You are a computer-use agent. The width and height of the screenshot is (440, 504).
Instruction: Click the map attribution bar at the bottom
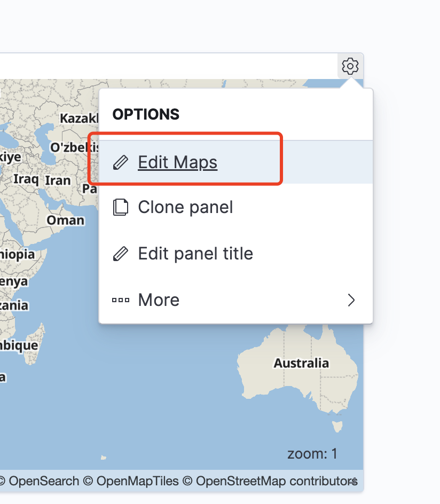(x=182, y=481)
